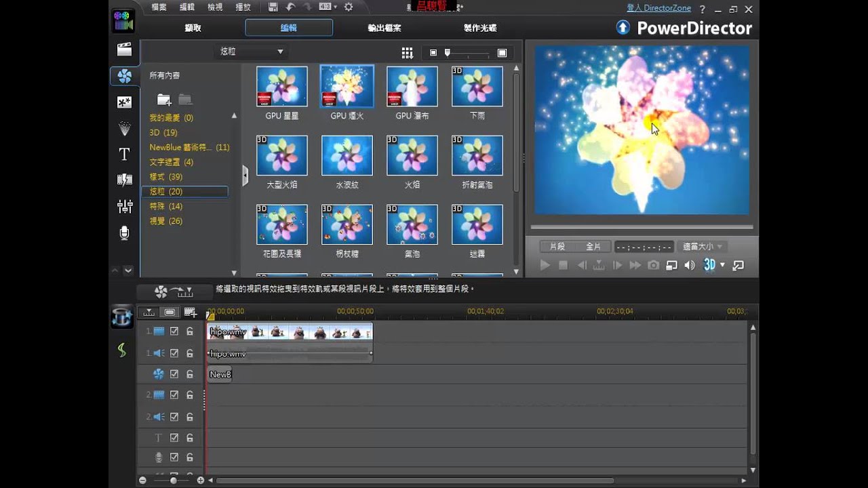Select the 特殊 (14) tag
The image size is (868, 488).
click(166, 206)
